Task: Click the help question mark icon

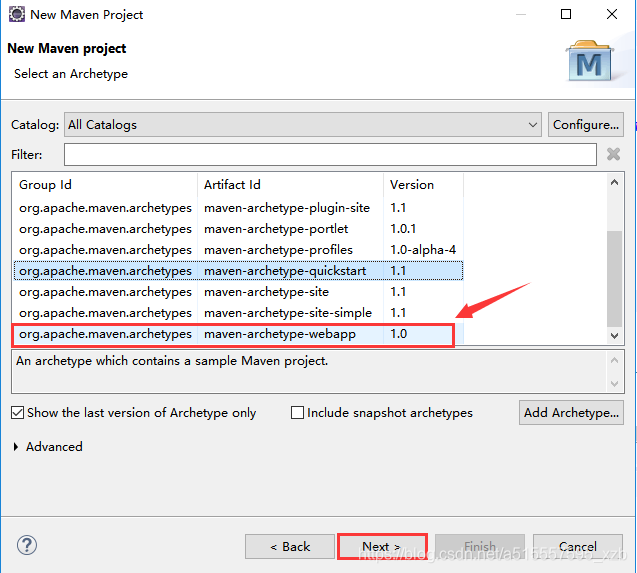Action: click(x=27, y=545)
